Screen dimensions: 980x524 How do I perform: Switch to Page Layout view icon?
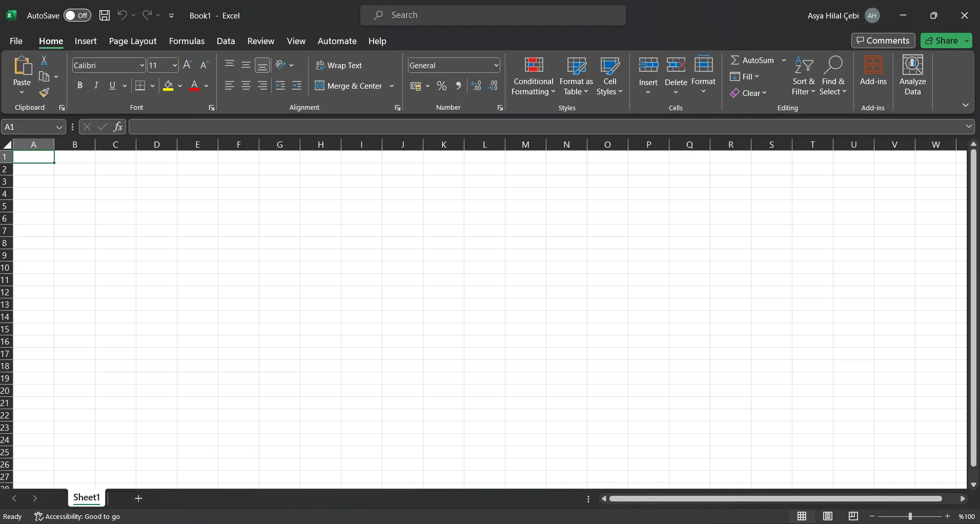coord(828,516)
